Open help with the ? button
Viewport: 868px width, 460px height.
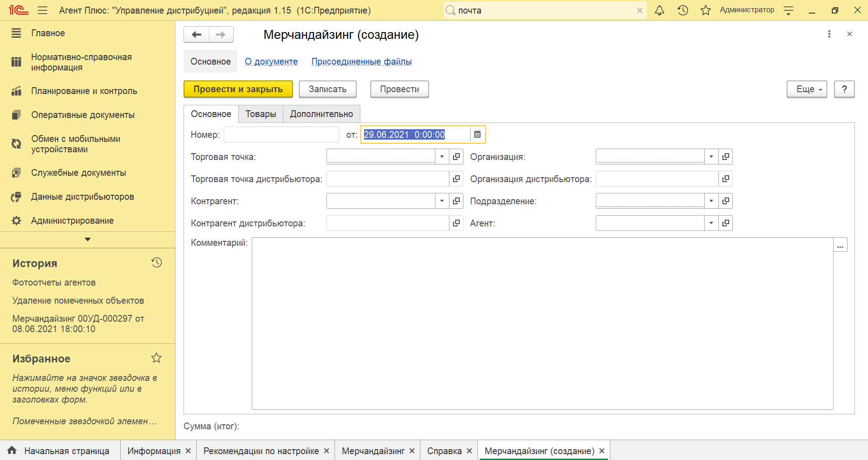tap(844, 89)
